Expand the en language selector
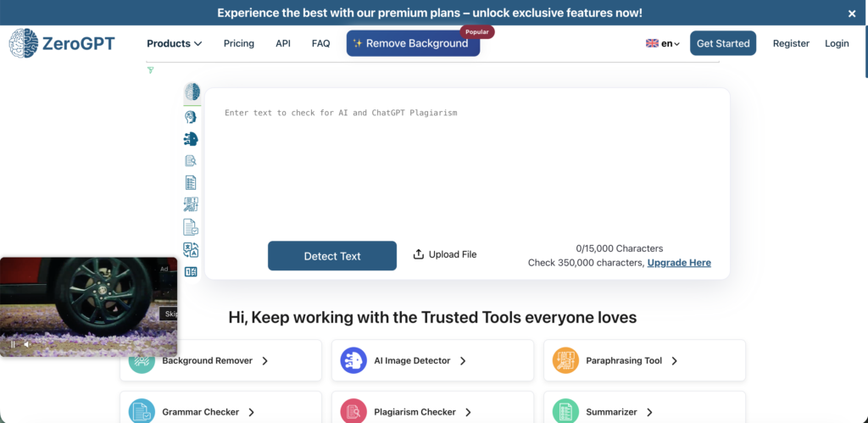Screen dimensions: 868x423 663,43
